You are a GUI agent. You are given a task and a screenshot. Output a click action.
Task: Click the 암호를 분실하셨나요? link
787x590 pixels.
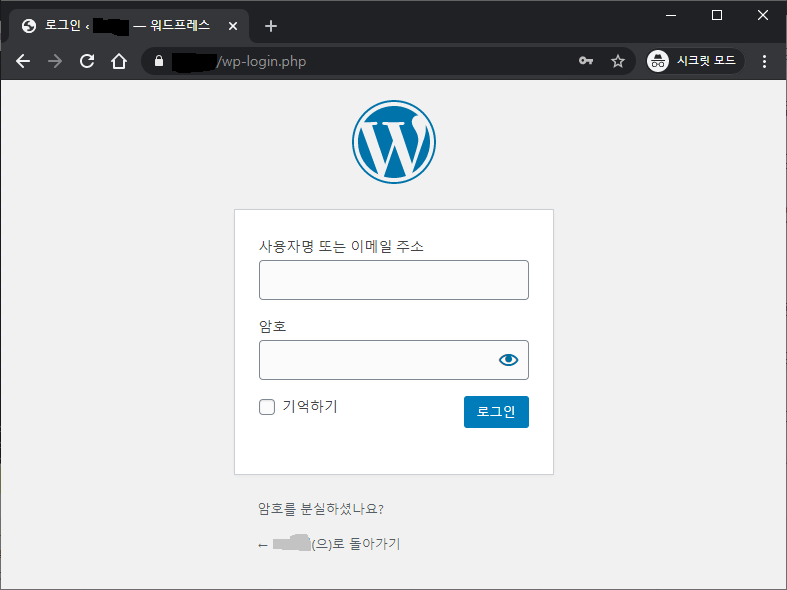pyautogui.click(x=321, y=509)
